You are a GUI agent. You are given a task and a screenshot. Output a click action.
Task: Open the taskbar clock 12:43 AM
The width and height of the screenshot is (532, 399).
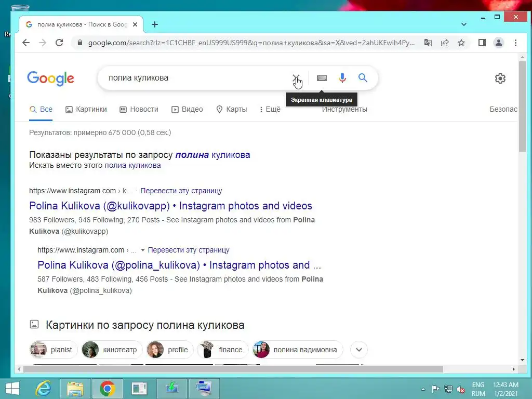tap(506, 389)
